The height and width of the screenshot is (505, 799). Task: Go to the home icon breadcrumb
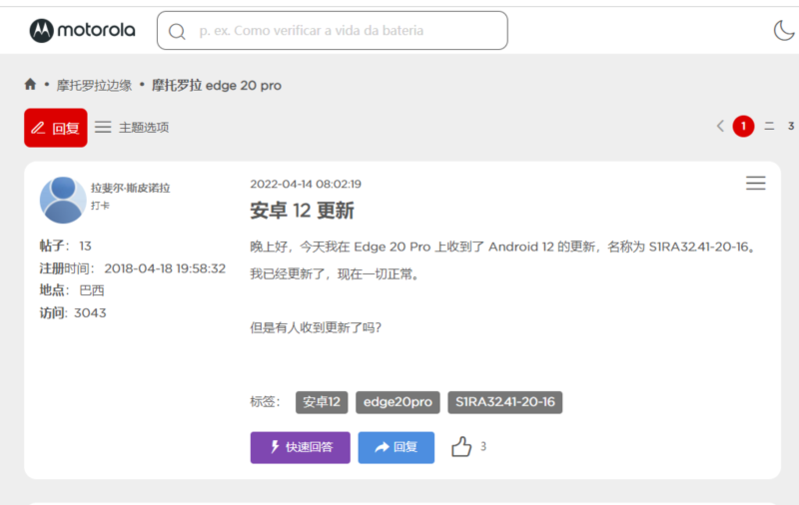(30, 84)
